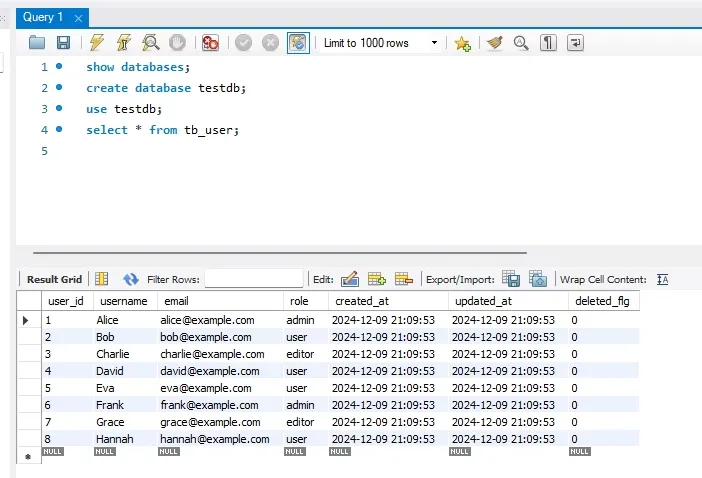Image resolution: width=702 pixels, height=478 pixels.
Task: Toggle the stop-on-error script execution option
Action: (x=210, y=43)
